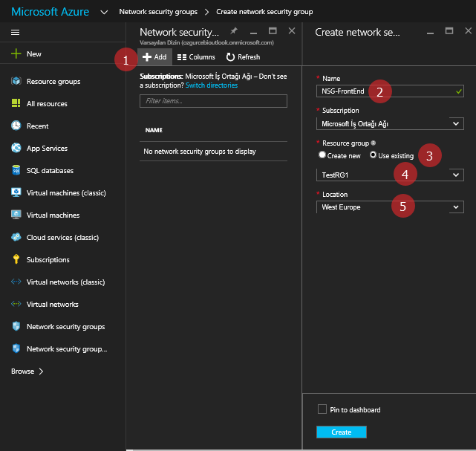Click the New label in sidebar
Image resolution: width=476 pixels, height=451 pixels.
[34, 54]
